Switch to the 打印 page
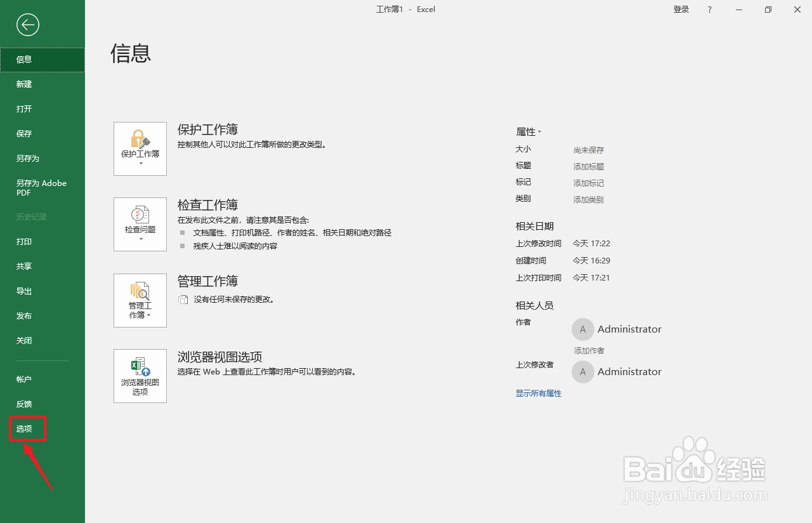 tap(23, 241)
